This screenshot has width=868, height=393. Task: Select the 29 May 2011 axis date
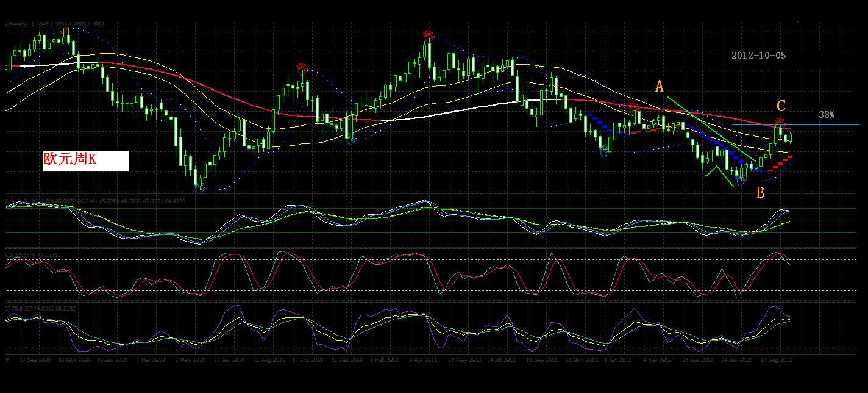(x=464, y=360)
